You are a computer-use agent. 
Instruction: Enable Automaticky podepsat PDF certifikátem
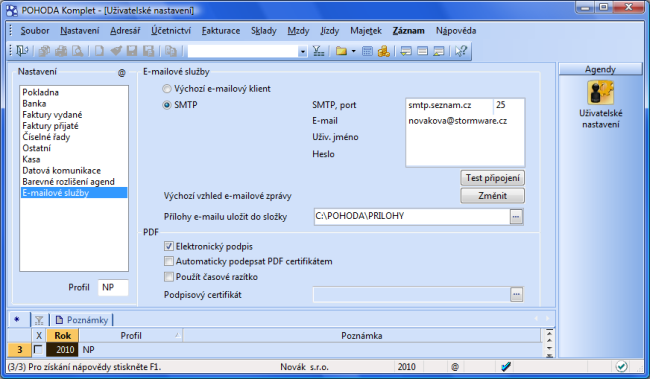169,261
